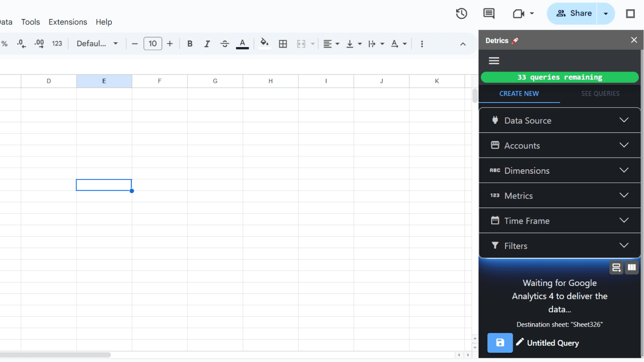
Task: Switch to column layout view icon
Action: coord(632,267)
